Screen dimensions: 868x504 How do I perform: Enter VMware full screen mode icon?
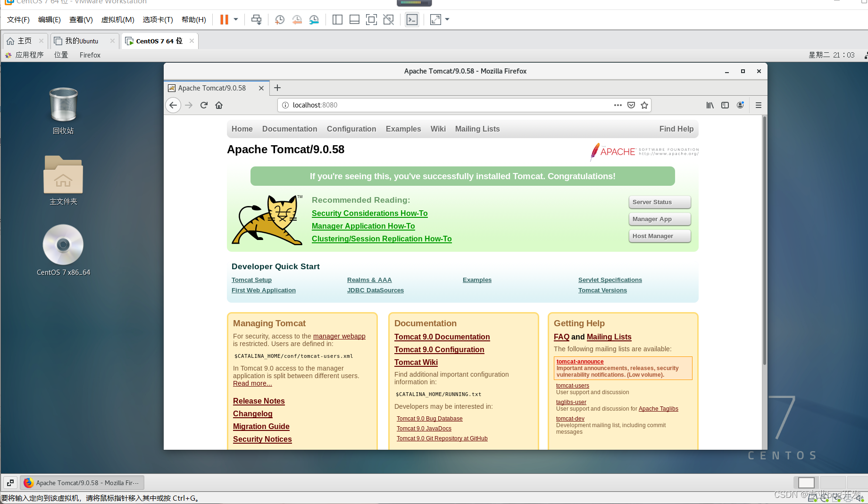coord(371,20)
